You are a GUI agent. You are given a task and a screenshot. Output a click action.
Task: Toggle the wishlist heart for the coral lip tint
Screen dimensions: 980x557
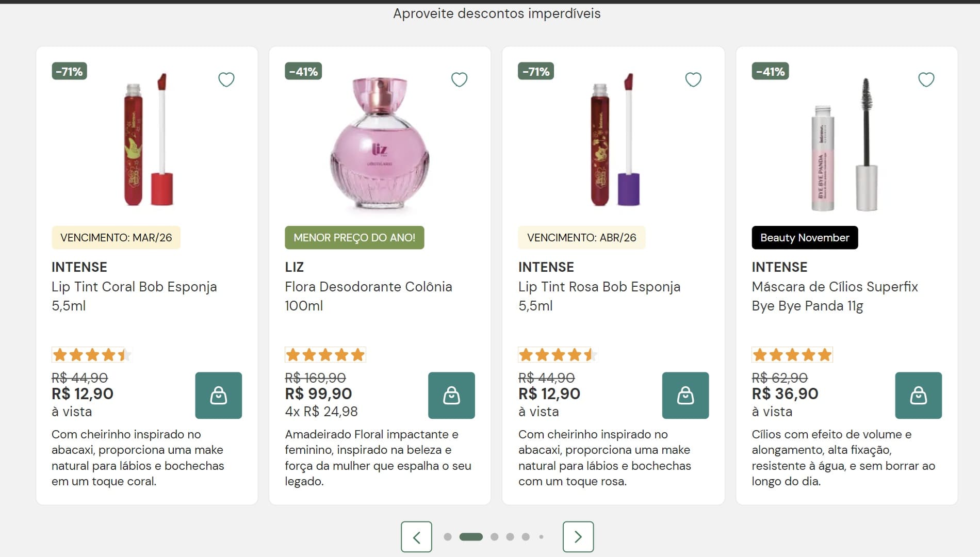(x=226, y=79)
